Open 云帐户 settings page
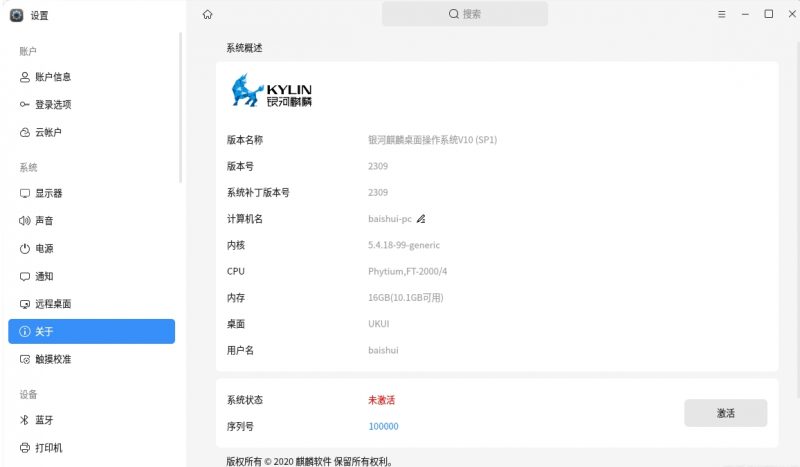800x467 pixels. coord(92,132)
